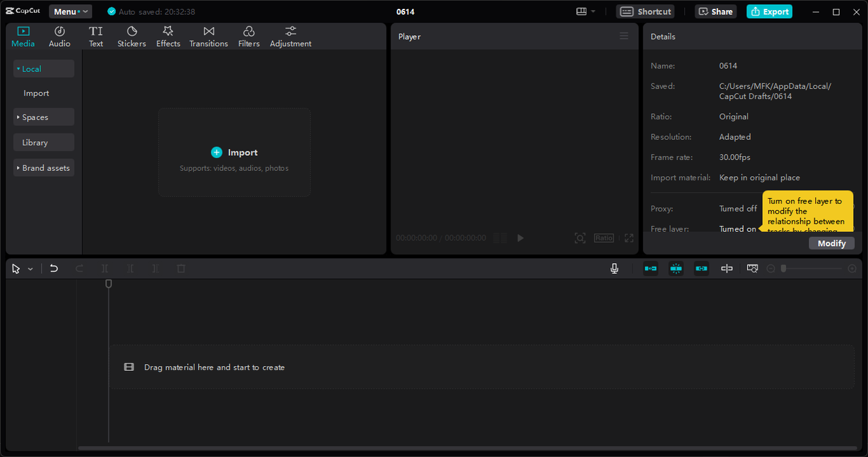
Task: Enter player fullscreen mode
Action: tap(629, 238)
